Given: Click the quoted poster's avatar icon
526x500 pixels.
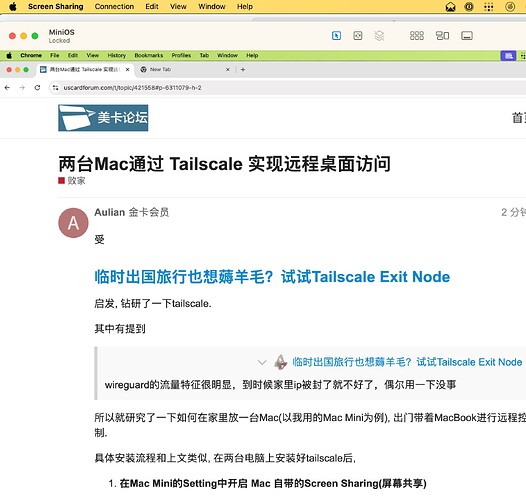Looking at the screenshot, I should click(x=280, y=362).
